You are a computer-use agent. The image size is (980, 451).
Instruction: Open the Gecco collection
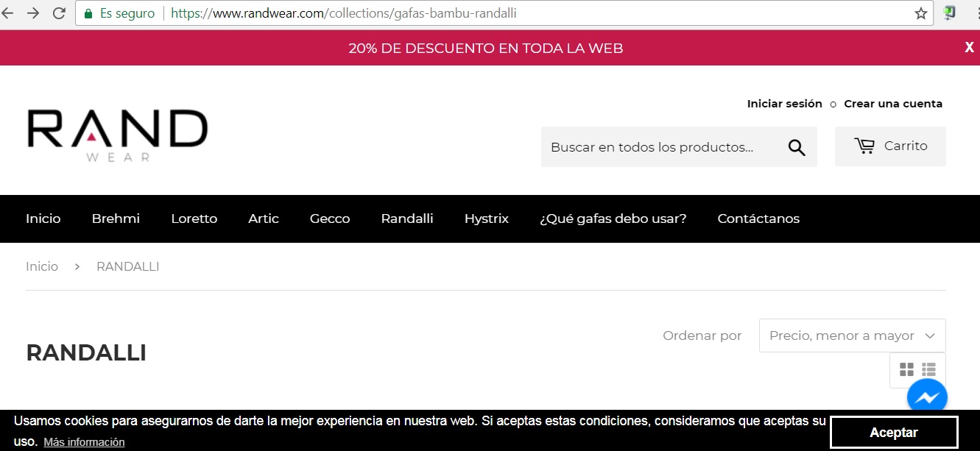(x=330, y=219)
